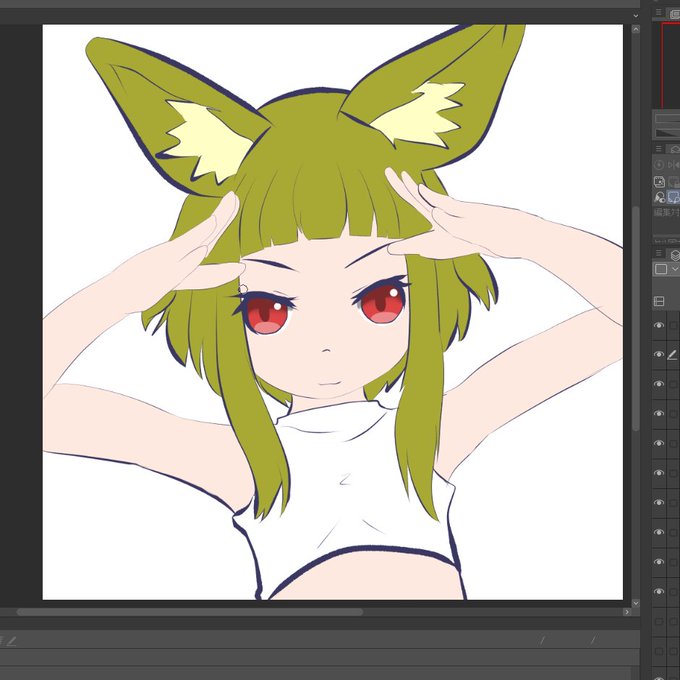Hide the layer marked with the pen icon

[659, 355]
